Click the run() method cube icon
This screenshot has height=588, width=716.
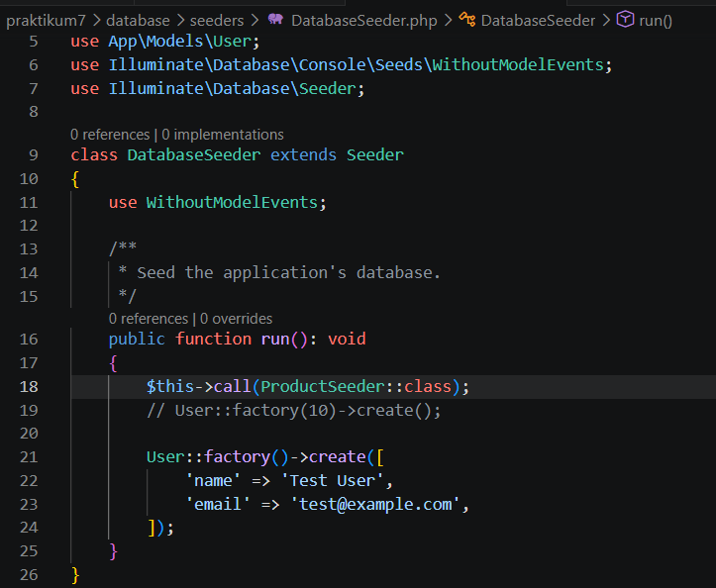[x=625, y=19]
